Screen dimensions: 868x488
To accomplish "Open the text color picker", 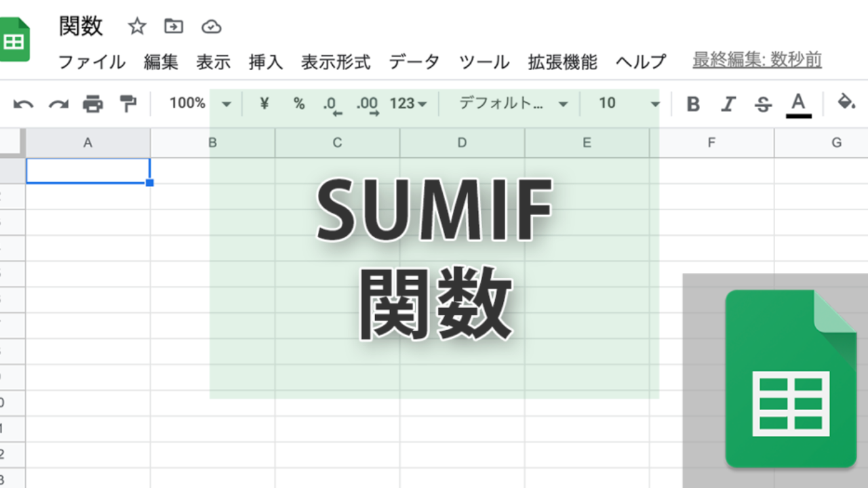I will click(799, 105).
